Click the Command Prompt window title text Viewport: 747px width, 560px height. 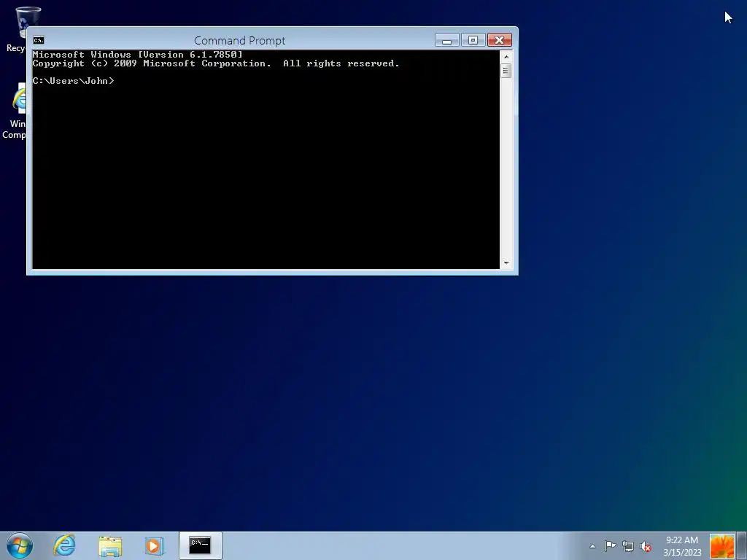tap(239, 41)
